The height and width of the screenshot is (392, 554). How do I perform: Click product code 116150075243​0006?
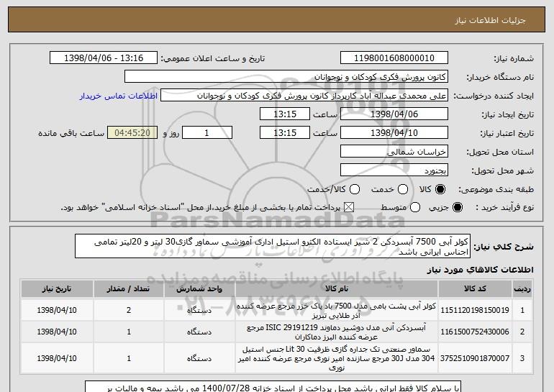475,332
